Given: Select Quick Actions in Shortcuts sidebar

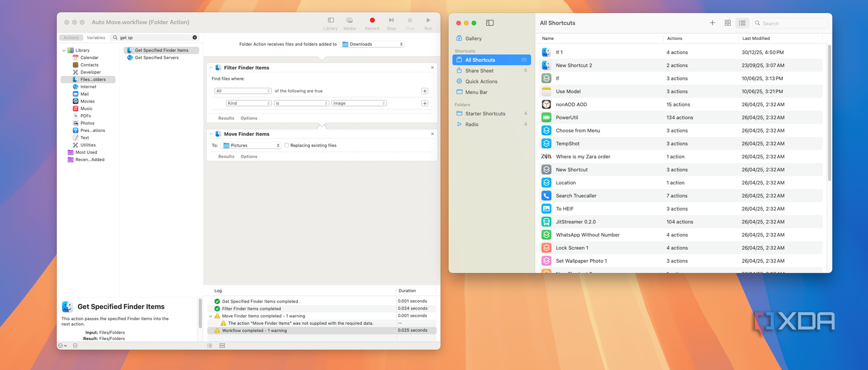Looking at the screenshot, I should point(491,81).
